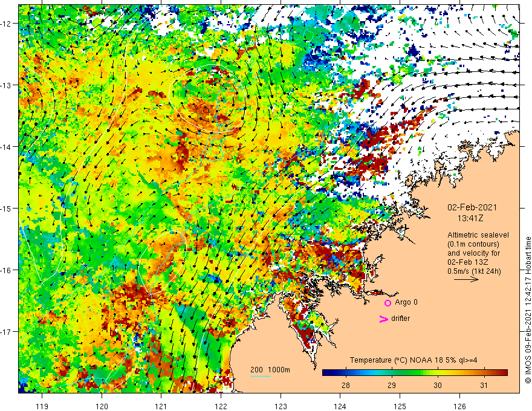
Task: Click the '(0.1m contours)' legend text
Action: point(473,244)
